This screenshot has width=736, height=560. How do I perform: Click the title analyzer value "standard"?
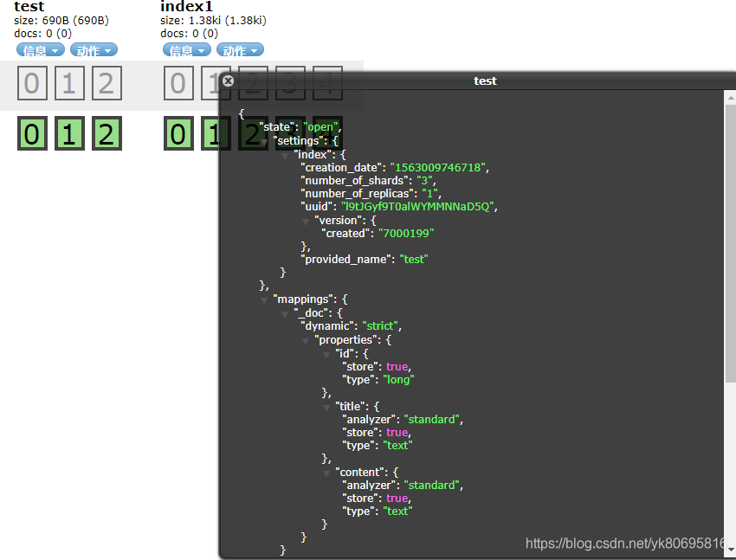click(x=432, y=419)
